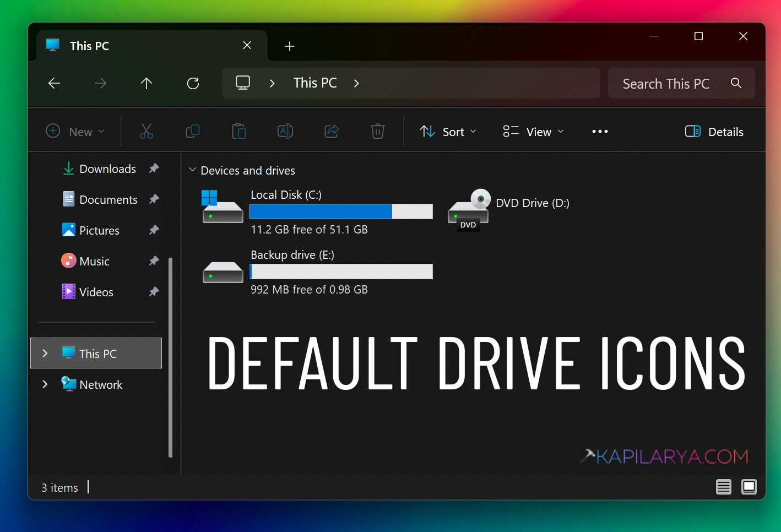
Task: Click the '992 MB free of 0.98 GB' text
Action: pyautogui.click(x=309, y=289)
